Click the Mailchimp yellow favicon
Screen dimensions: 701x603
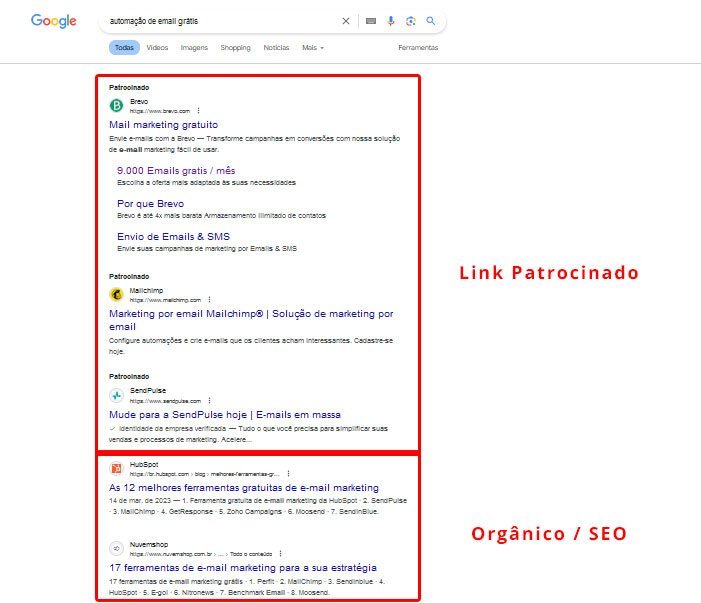[x=116, y=294]
